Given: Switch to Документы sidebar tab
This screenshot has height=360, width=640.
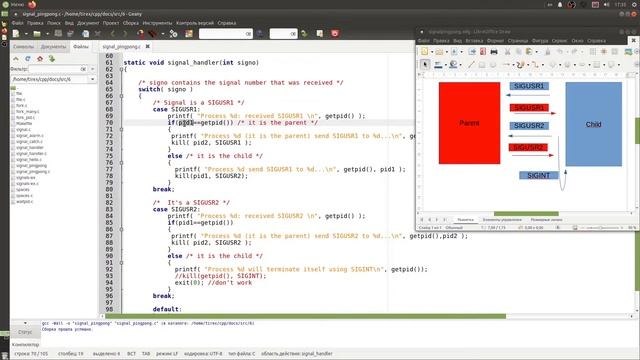Looking at the screenshot, I should [x=53, y=47].
